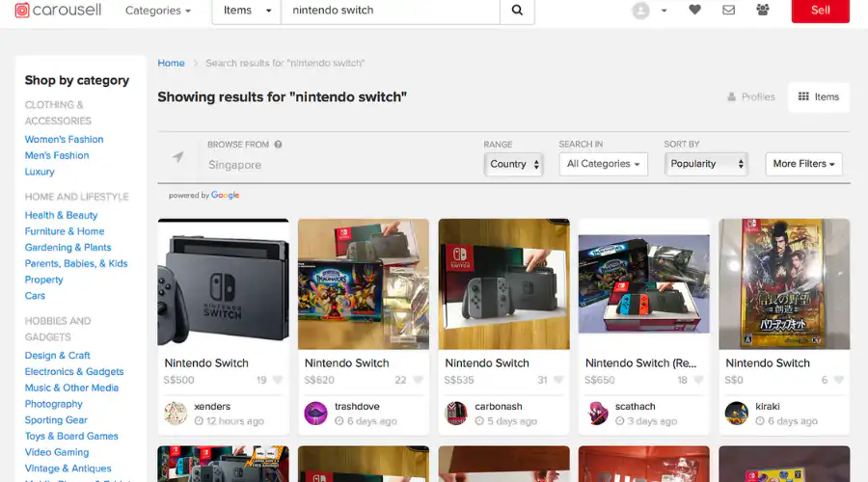Screen dimensions: 868x482
Task: Open carbonash seller avatar
Action: coord(456,414)
